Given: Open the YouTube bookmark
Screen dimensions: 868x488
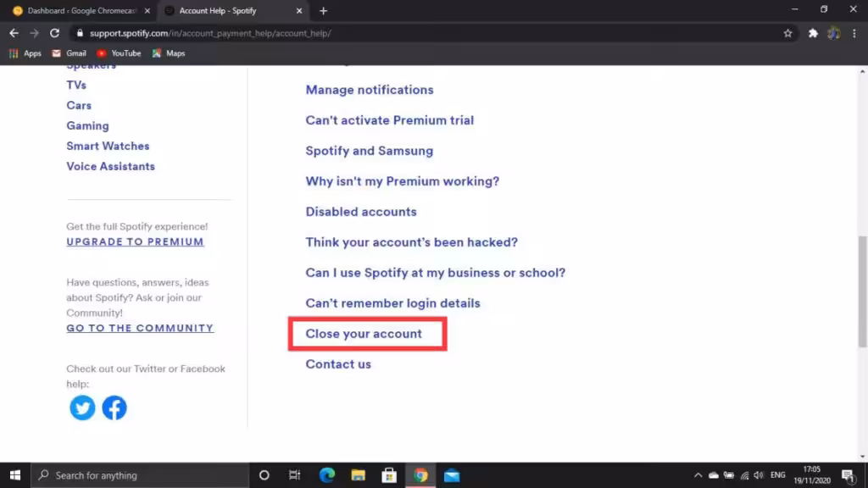Looking at the screenshot, I should (x=119, y=53).
